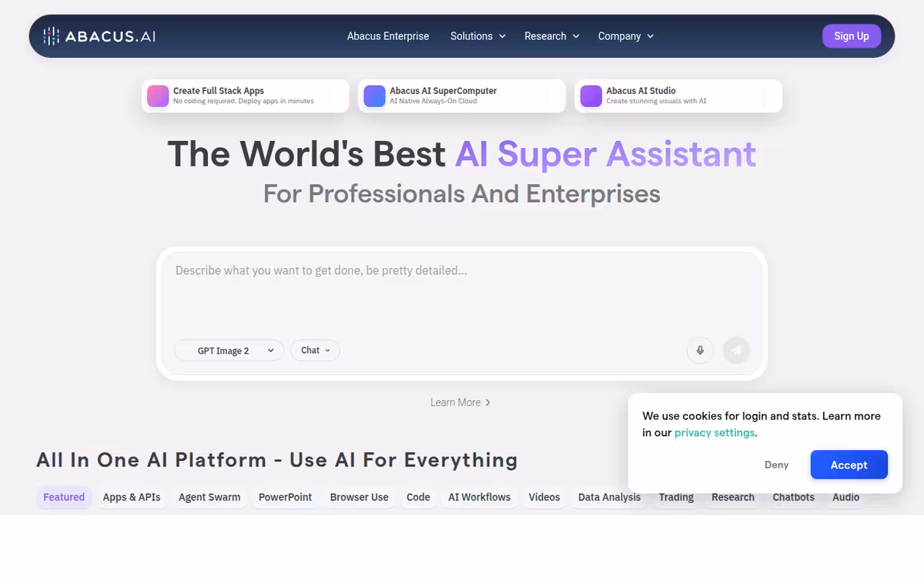Select the AI Workflows tab
Image resolution: width=924 pixels, height=578 pixels.
(480, 497)
